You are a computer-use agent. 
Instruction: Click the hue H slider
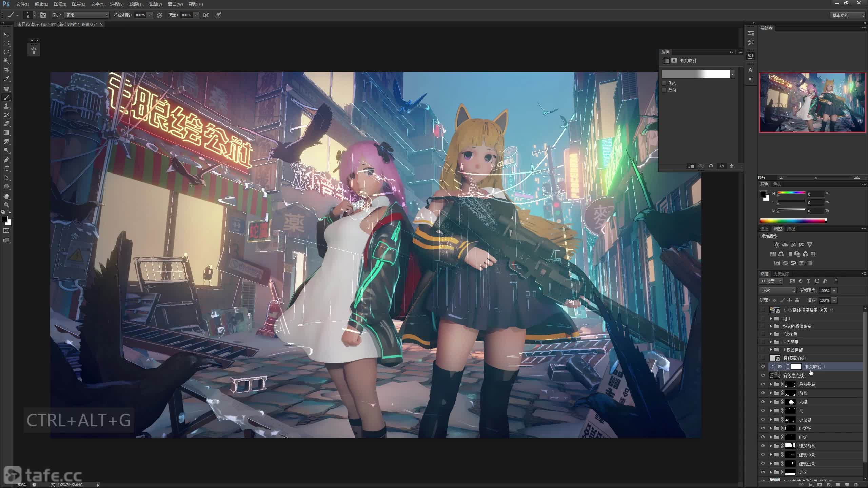(791, 193)
